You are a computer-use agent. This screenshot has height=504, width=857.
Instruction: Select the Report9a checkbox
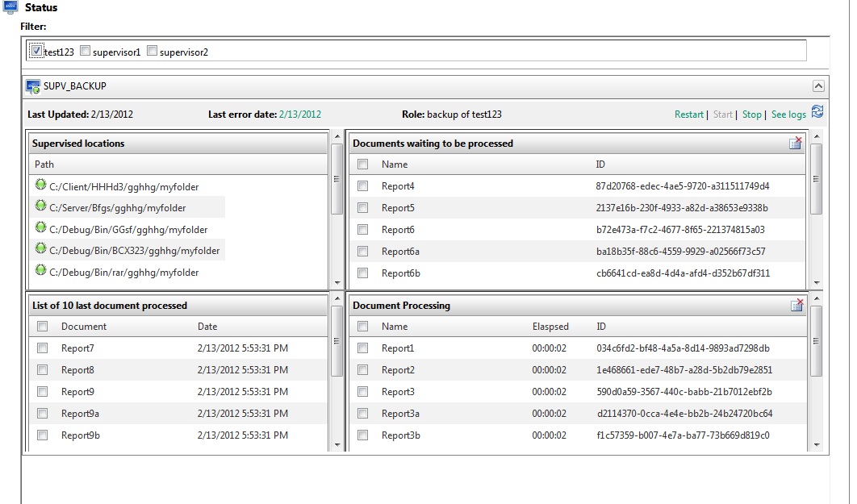pyautogui.click(x=42, y=414)
